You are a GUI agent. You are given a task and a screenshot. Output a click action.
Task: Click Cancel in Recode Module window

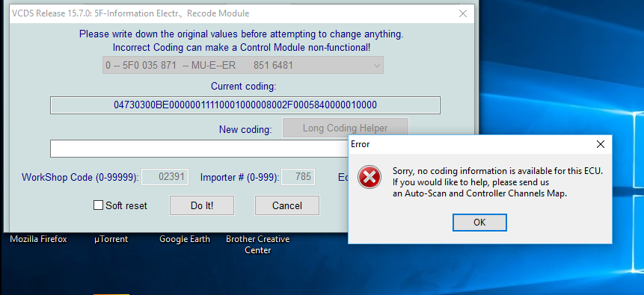[x=287, y=205]
